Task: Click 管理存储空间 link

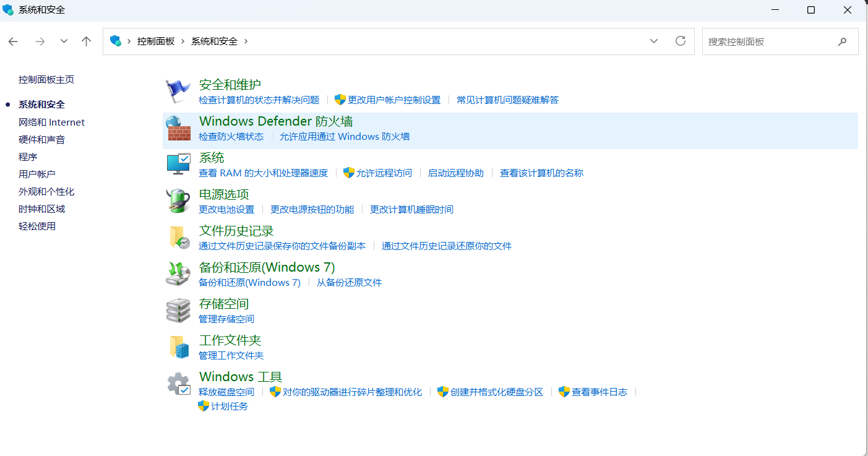Action: [226, 319]
